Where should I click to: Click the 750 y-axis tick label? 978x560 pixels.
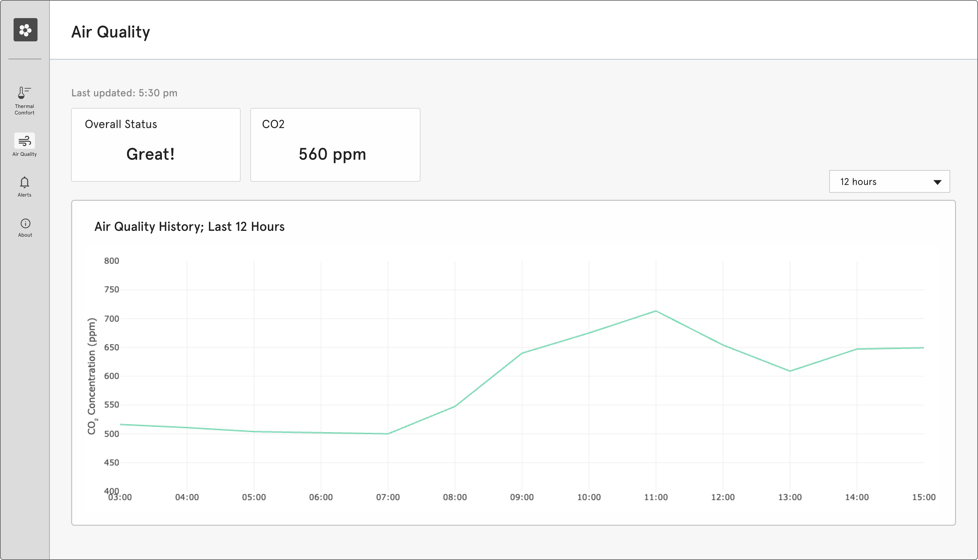(112, 290)
